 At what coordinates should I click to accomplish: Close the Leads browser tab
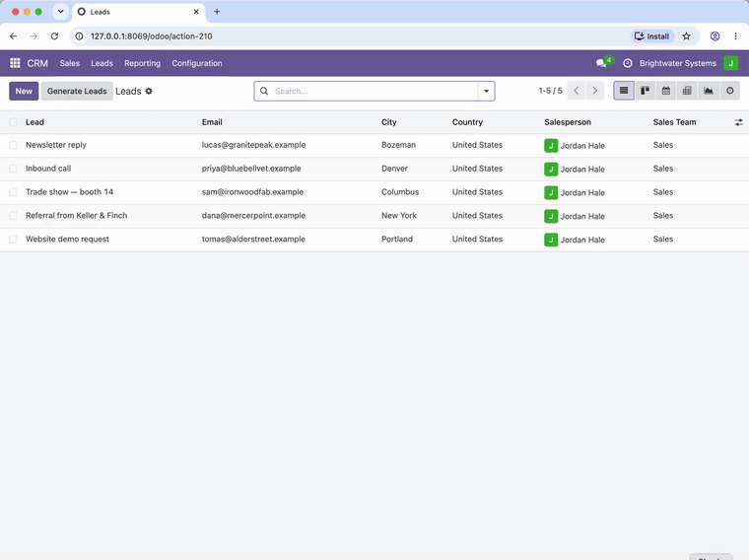point(196,12)
